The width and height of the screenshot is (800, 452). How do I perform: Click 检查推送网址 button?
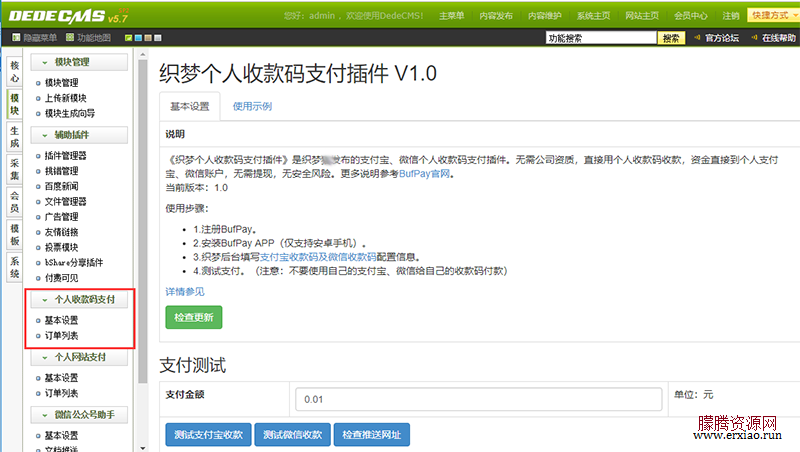pos(371,435)
